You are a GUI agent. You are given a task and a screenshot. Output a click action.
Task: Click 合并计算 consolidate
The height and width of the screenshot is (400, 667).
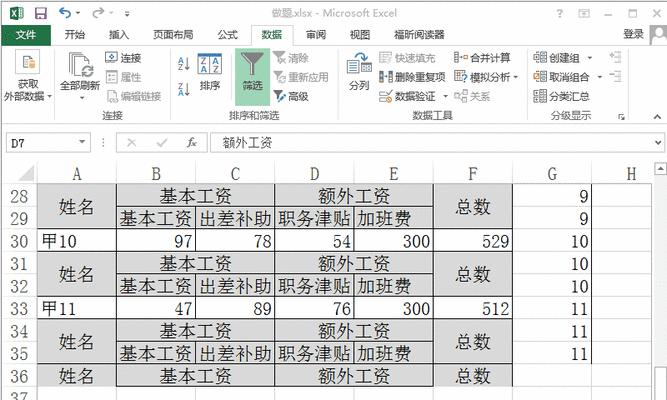pos(482,57)
